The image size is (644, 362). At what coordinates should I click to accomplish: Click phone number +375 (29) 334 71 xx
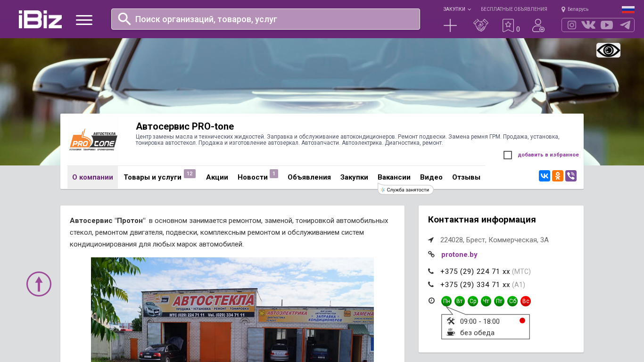475,285
